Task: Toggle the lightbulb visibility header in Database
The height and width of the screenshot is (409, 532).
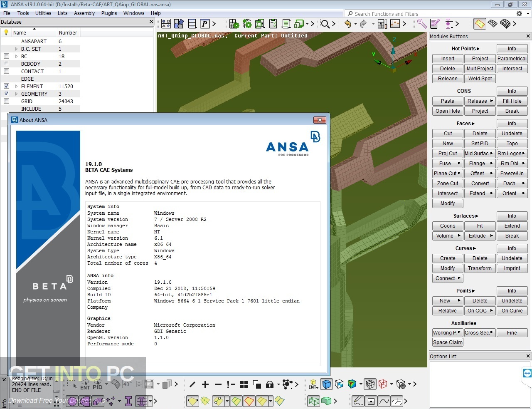Action: click(x=6, y=32)
